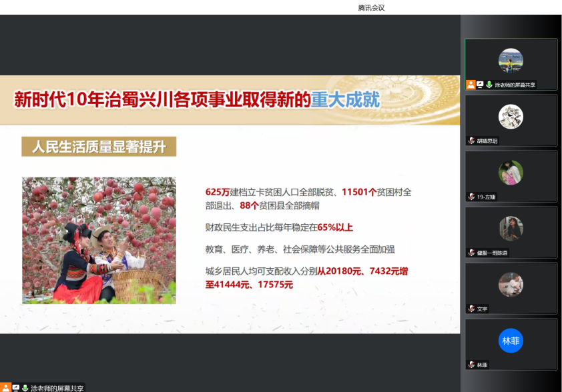Viewport: 562px width, 392px height.
Task: Click the green microphone icon below the shared slide
Action: pos(25,387)
